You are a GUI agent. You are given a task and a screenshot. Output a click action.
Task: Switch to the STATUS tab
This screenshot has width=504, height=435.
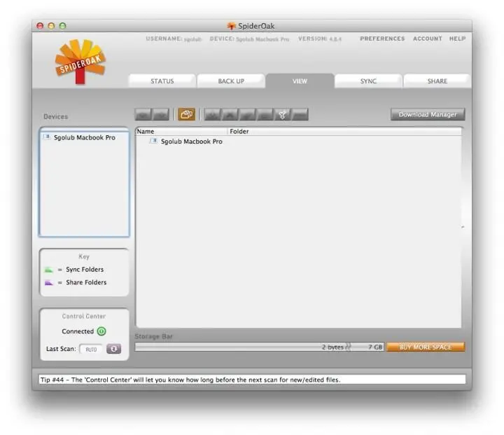162,81
